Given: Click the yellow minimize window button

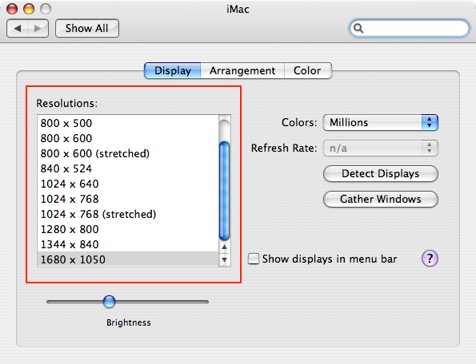Looking at the screenshot, I should point(29,9).
